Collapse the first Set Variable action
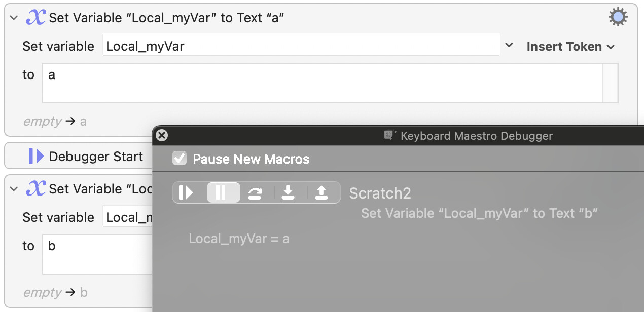The image size is (644, 312). point(14,18)
